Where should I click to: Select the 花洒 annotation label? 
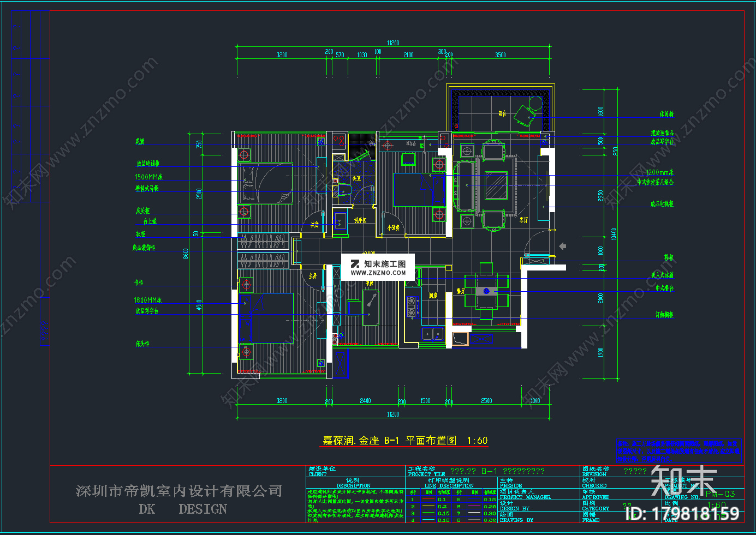coord(140,141)
